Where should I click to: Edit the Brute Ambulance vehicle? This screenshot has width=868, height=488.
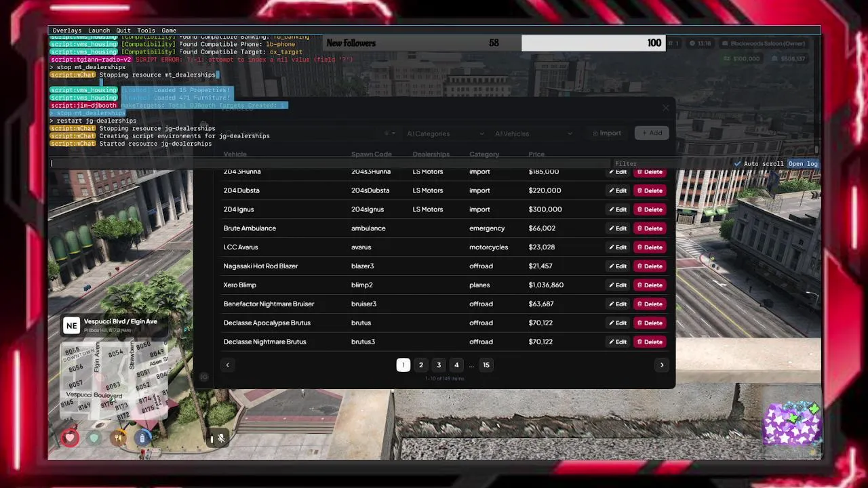point(618,228)
